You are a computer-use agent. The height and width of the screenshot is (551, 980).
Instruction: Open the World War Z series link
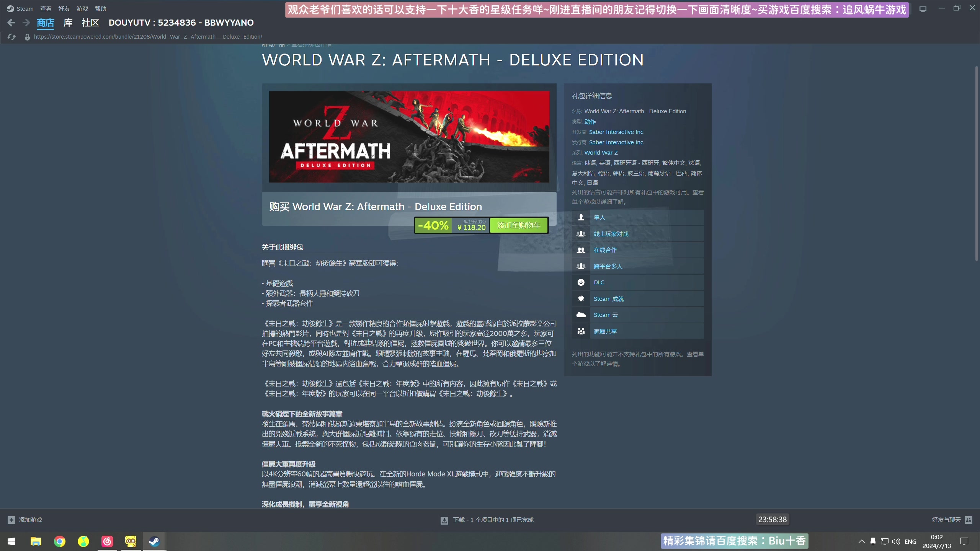[601, 153]
